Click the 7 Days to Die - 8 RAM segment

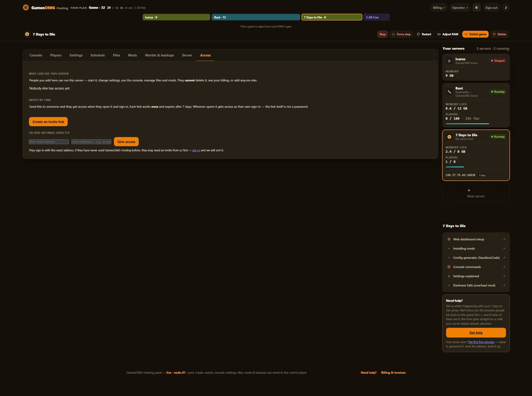tap(332, 17)
